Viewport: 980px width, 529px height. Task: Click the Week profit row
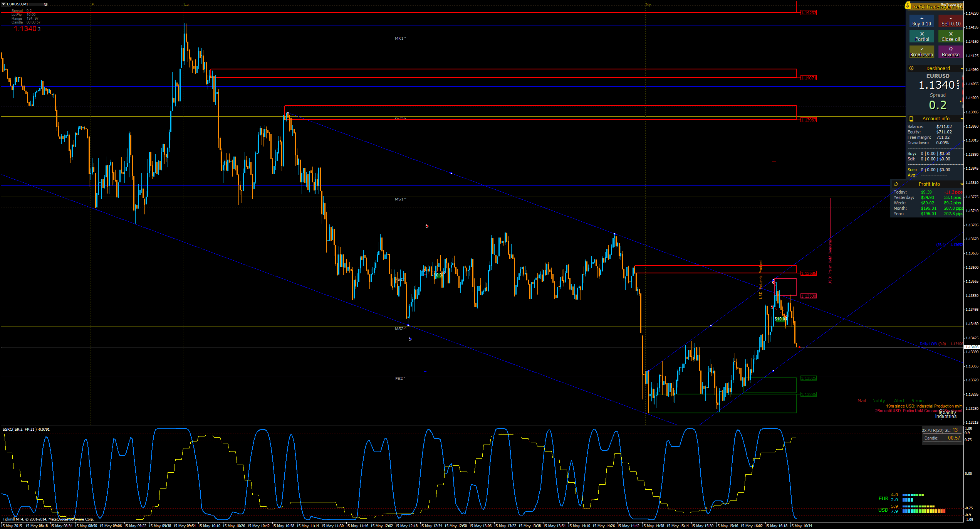928,203
